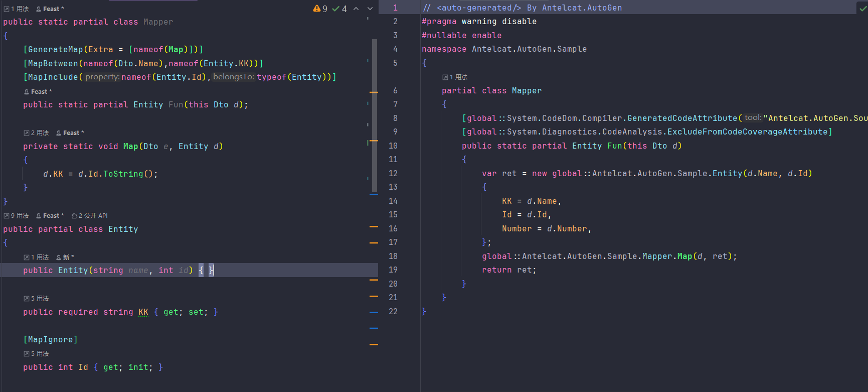
Task: Click ExcludeFromCodeCoverageAttribute on line 9
Action: (748, 132)
